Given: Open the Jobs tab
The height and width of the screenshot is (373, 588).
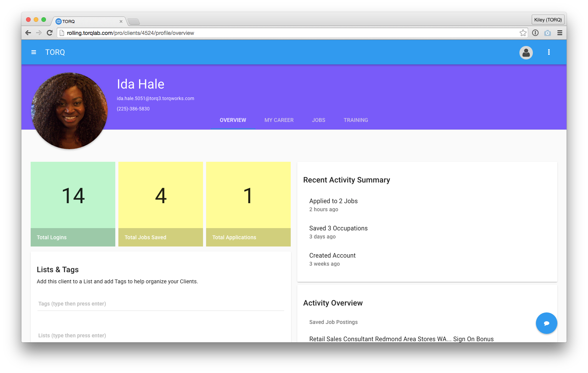Looking at the screenshot, I should 318,120.
